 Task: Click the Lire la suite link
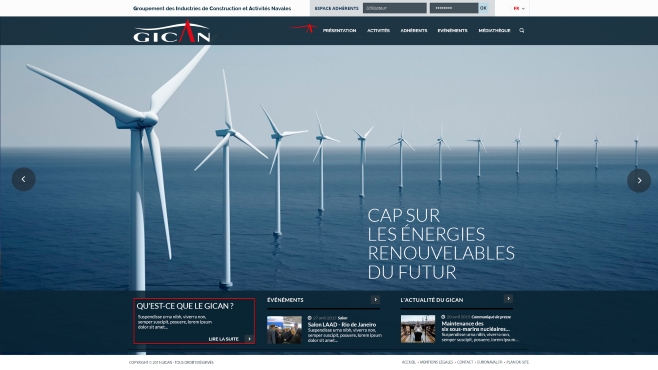224,339
